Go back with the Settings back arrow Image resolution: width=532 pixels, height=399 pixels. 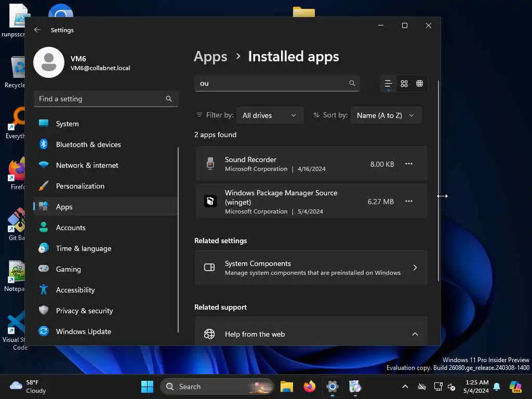click(37, 30)
